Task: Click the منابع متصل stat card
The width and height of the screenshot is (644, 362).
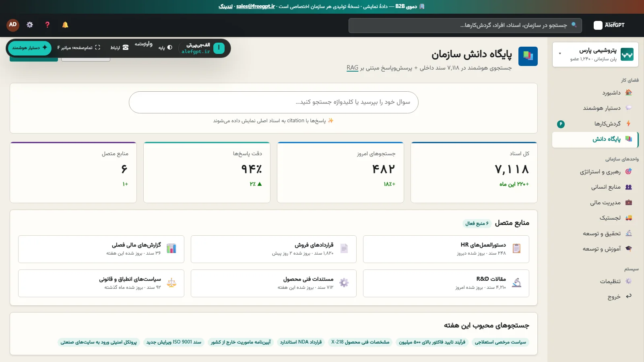Action: pos(73,173)
